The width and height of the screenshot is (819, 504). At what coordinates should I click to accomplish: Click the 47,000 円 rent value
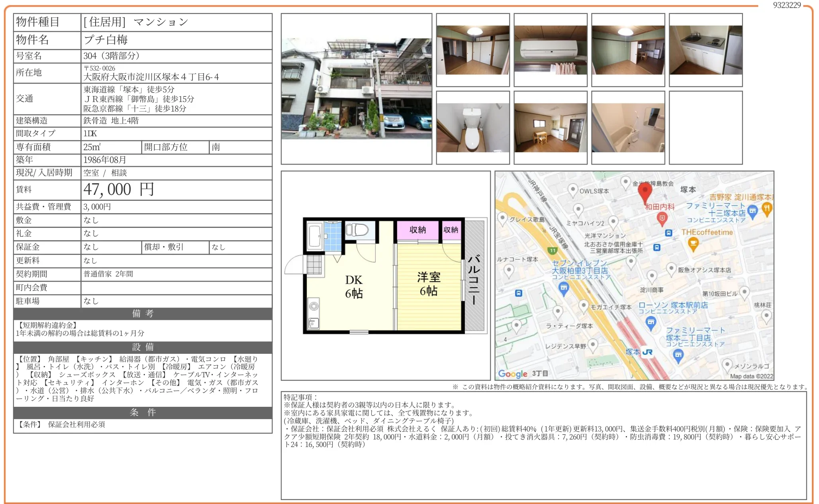tap(118, 190)
